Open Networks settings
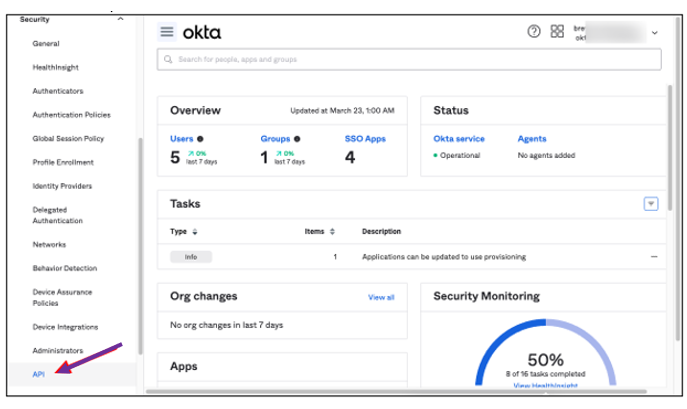The image size is (687, 409). click(x=49, y=245)
